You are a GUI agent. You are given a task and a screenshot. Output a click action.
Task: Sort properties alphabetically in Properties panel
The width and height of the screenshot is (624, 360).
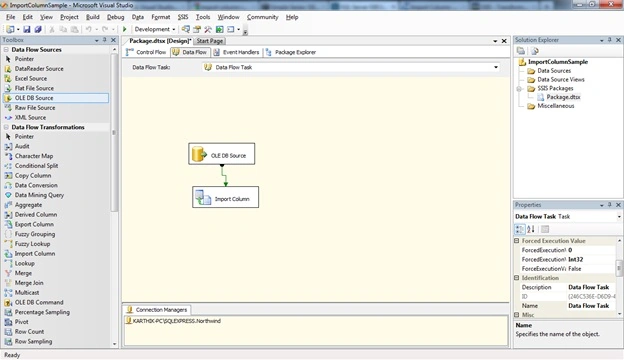coord(531,229)
